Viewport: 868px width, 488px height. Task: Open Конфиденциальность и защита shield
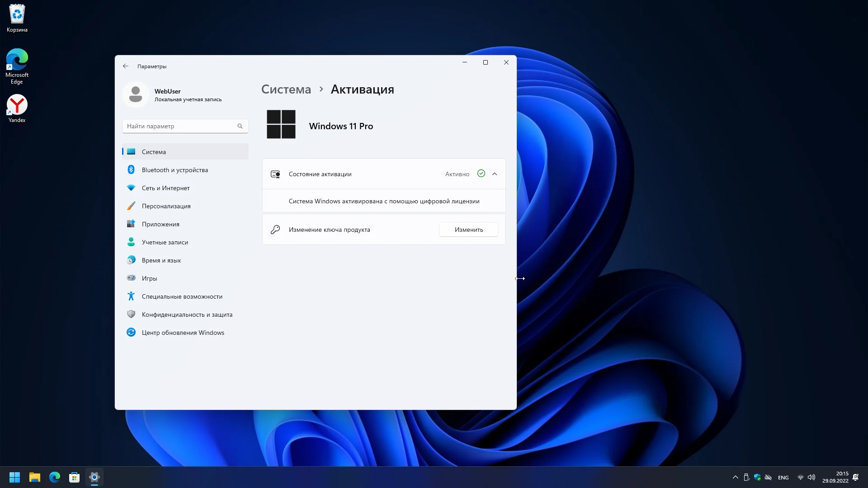click(131, 314)
